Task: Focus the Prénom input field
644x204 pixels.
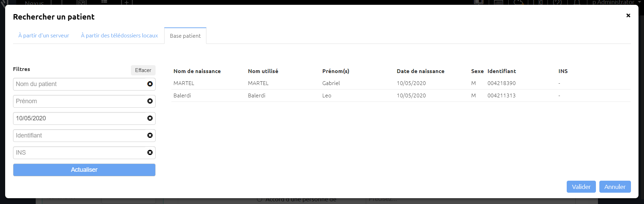Action: tap(80, 101)
